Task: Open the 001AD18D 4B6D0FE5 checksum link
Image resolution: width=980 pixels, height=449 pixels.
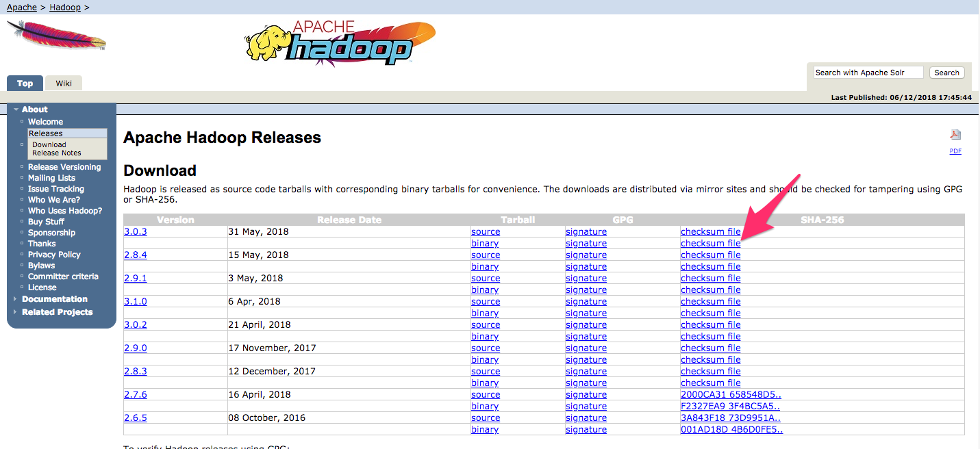Action: tap(731, 430)
